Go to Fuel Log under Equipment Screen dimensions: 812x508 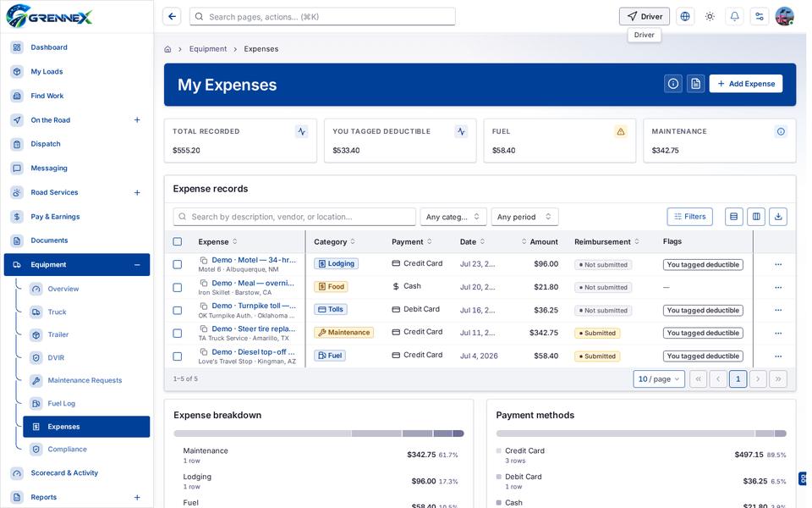coord(86,403)
